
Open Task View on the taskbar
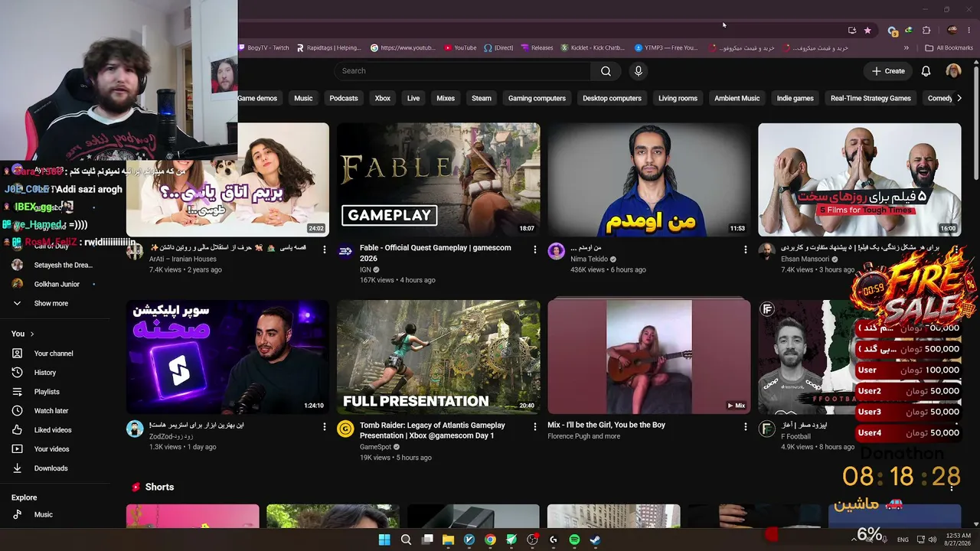click(x=427, y=540)
